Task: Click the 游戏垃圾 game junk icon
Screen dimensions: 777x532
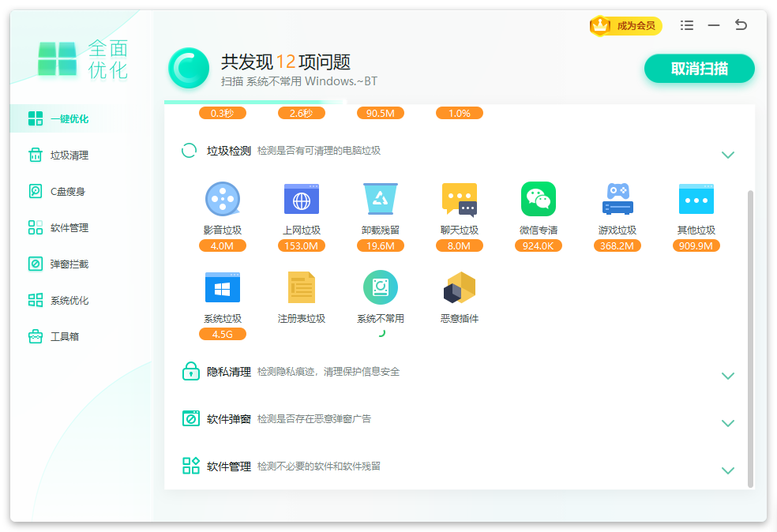Action: (617, 199)
